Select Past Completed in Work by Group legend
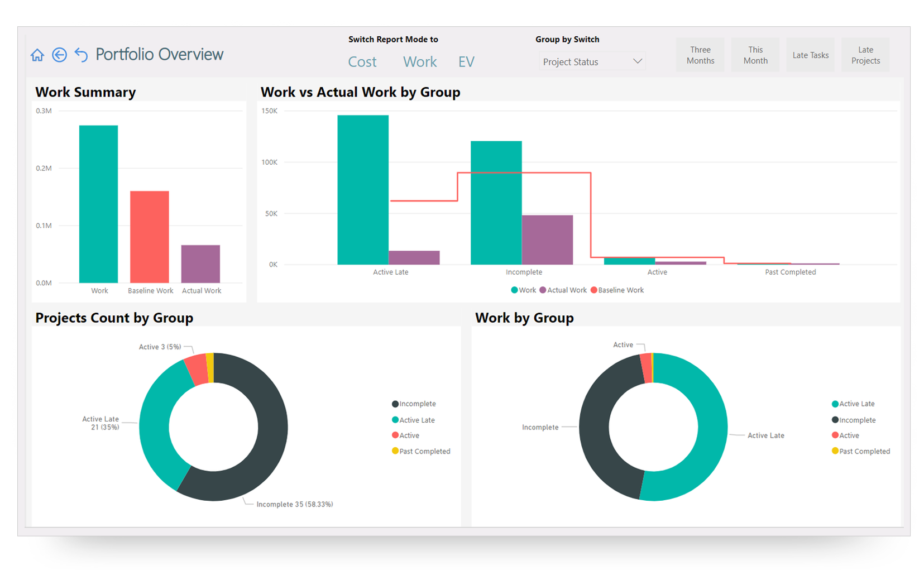The width and height of the screenshot is (924, 575). pyautogui.click(x=861, y=452)
